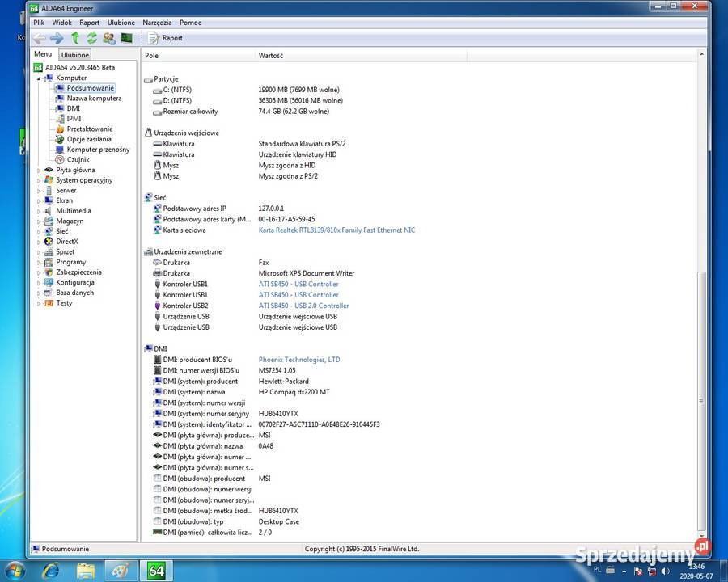
Task: Click the Sprzęt tree icon
Action: coord(49,252)
